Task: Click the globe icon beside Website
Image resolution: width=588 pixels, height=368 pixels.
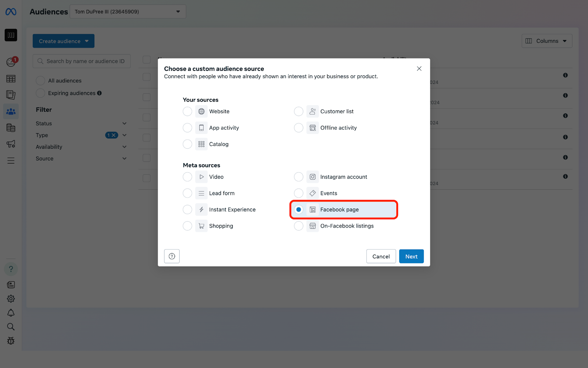Action: pos(201,111)
